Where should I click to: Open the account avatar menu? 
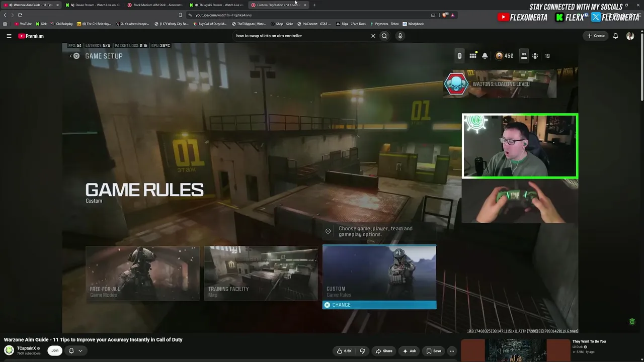coord(630,36)
